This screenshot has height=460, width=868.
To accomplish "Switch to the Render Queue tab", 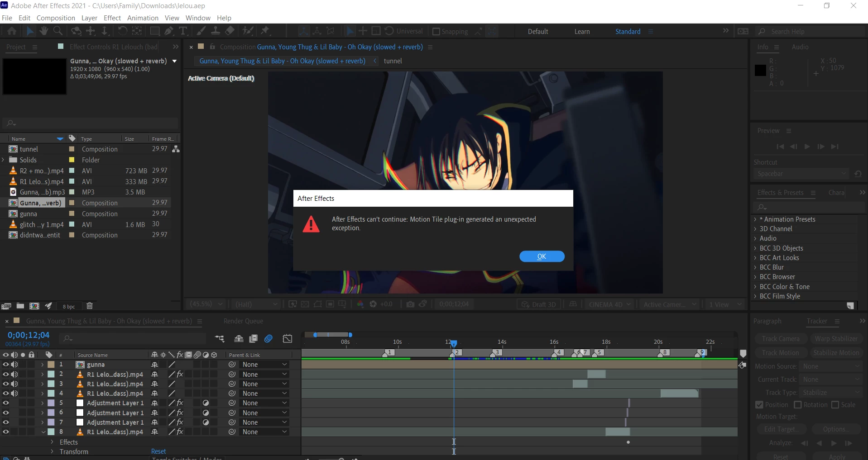I will coord(243,321).
